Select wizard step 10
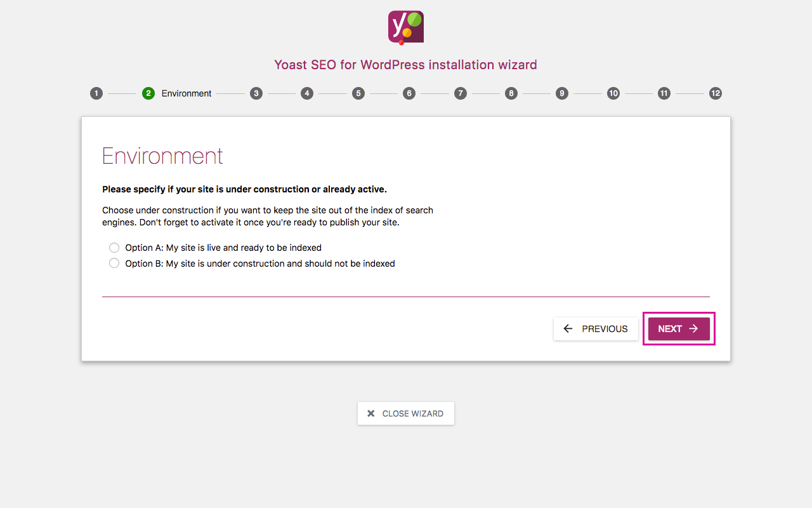 613,93
